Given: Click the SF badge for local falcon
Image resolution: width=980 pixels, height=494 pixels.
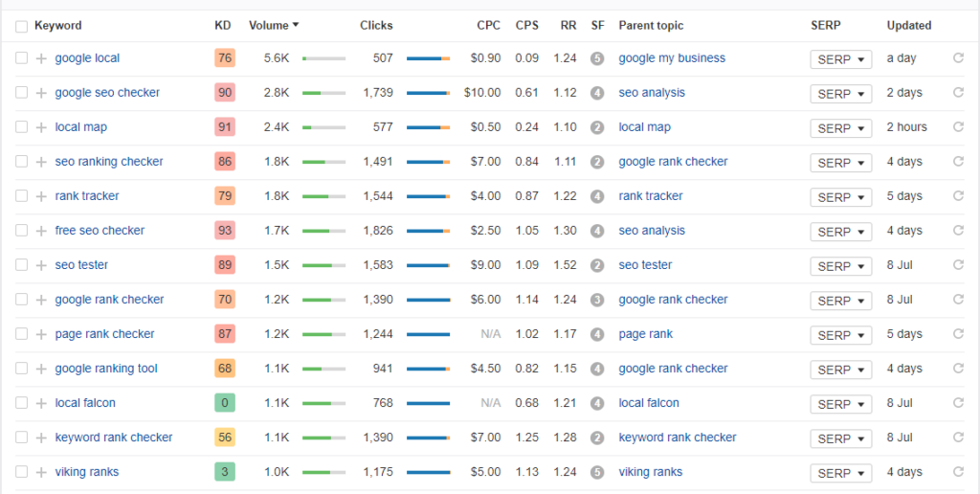Looking at the screenshot, I should pos(597,403).
